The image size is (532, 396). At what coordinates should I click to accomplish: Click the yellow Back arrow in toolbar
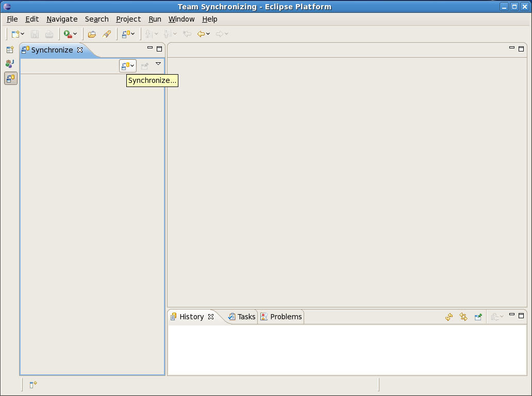tap(201, 34)
